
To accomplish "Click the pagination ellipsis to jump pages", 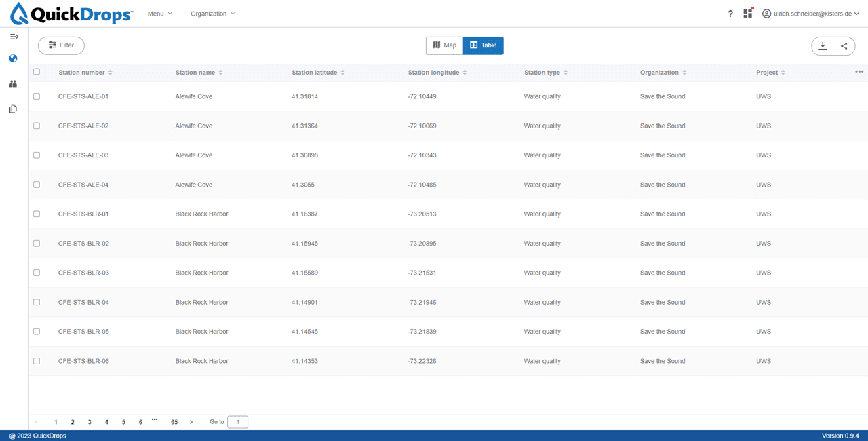I will click(x=155, y=420).
